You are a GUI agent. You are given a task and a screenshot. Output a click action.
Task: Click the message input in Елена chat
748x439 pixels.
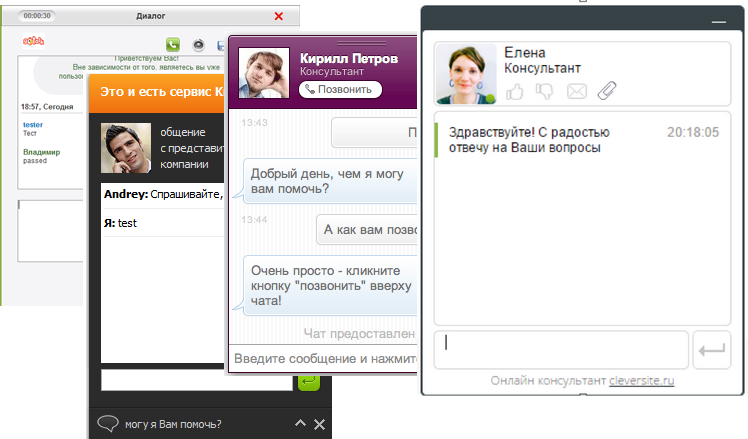point(561,350)
